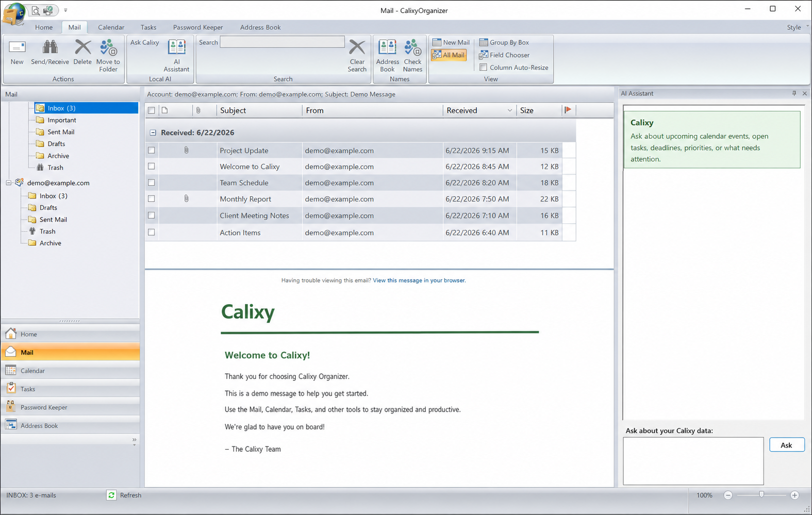The width and height of the screenshot is (812, 515).
Task: Click the Calixy application orb logo
Action: 14,13
